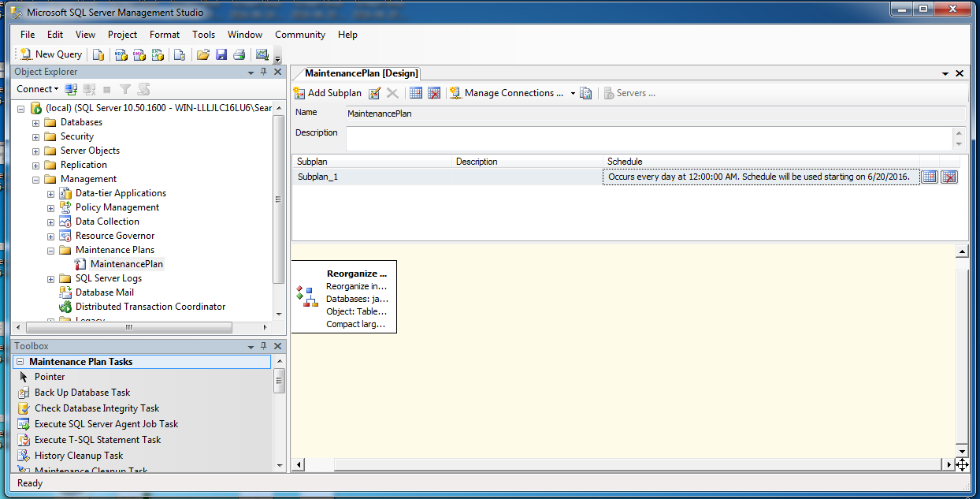Screen dimensions: 980x499
Task: Close the Object Explorer panel
Action: pos(277,72)
